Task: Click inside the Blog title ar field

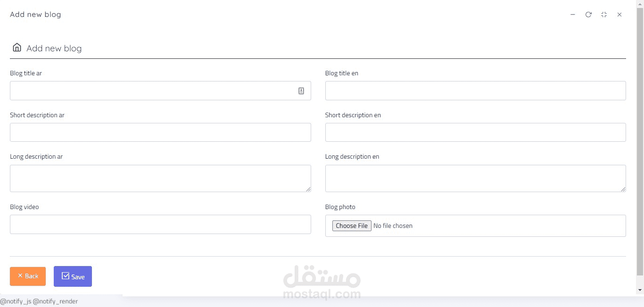Action: (151, 91)
